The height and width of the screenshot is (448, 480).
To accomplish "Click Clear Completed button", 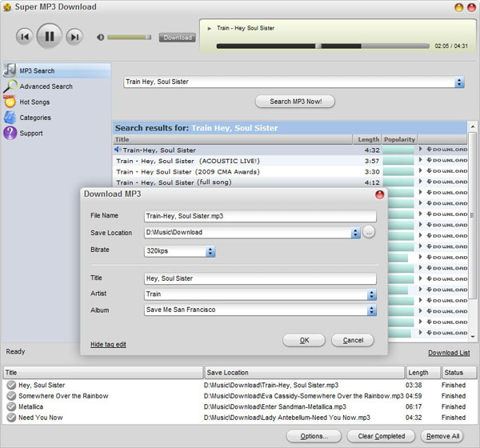I will point(381,436).
